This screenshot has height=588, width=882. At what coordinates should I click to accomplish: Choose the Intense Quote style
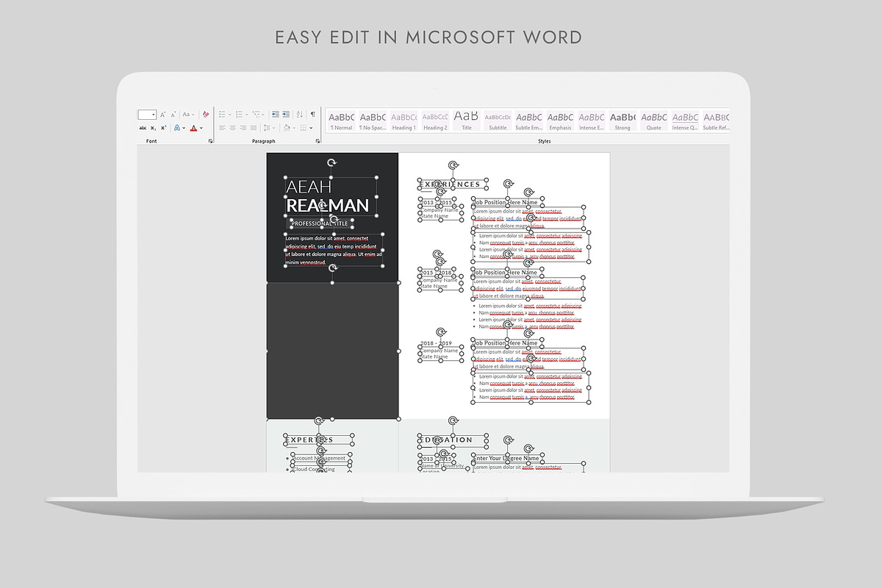pos(685,121)
